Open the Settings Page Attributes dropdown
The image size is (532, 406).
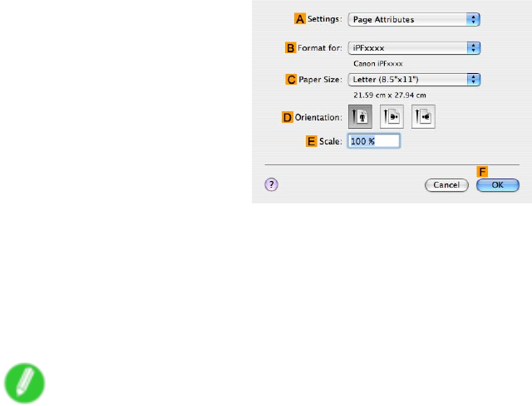(x=414, y=20)
